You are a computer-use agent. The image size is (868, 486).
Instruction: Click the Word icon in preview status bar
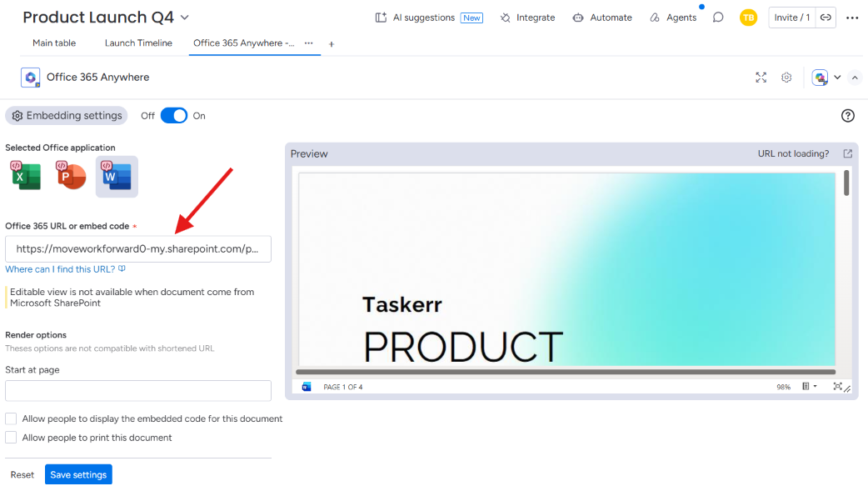(306, 387)
